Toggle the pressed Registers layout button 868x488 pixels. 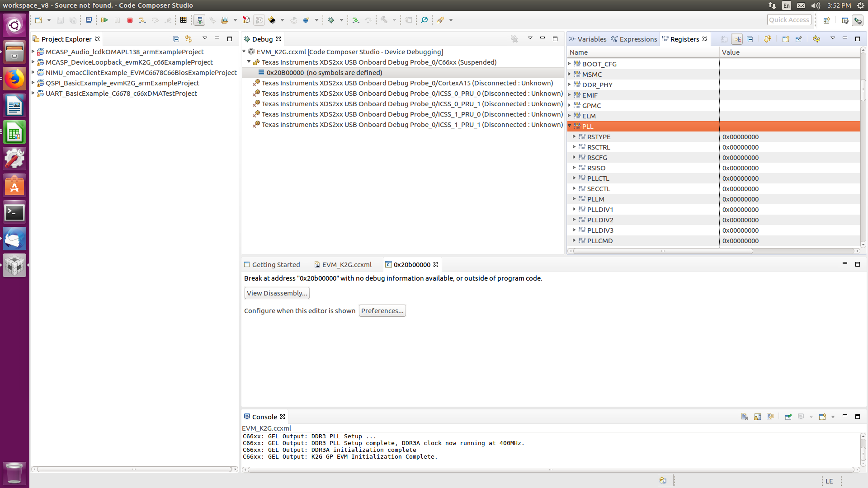[737, 39]
